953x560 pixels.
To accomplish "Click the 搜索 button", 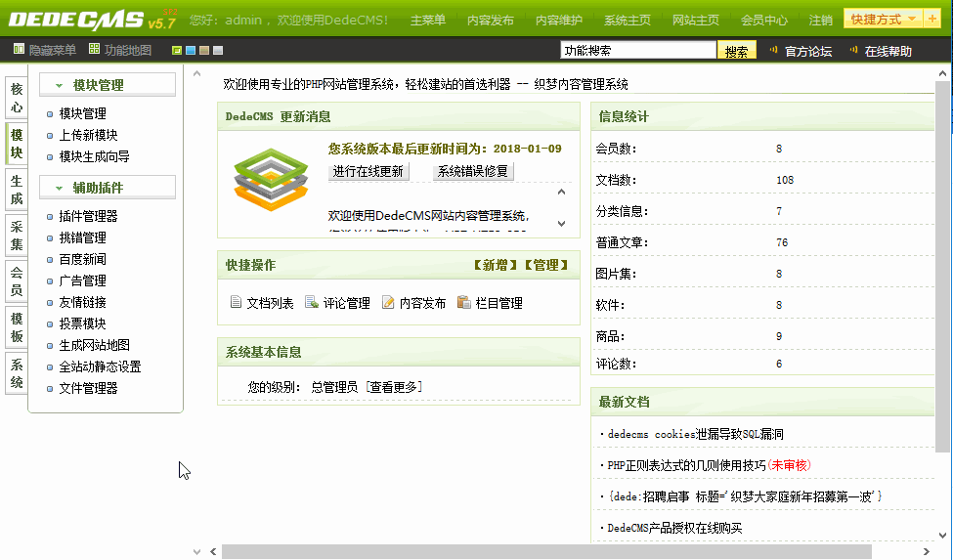I will (737, 51).
